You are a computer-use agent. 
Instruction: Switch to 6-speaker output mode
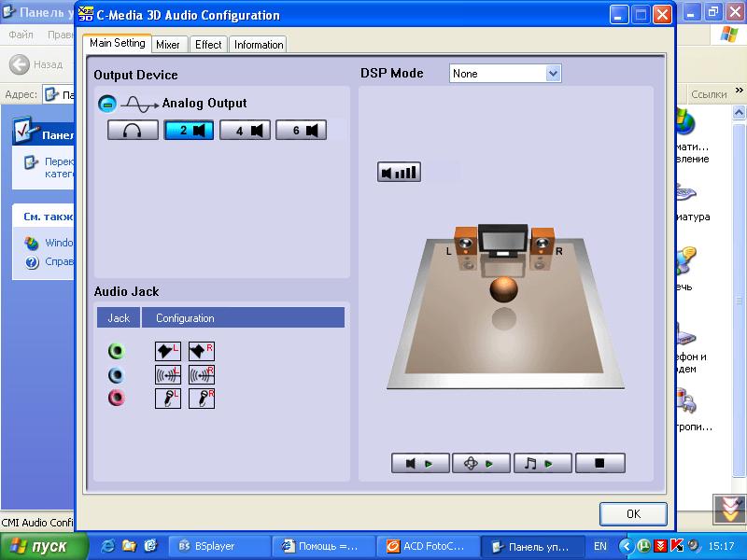(x=301, y=130)
